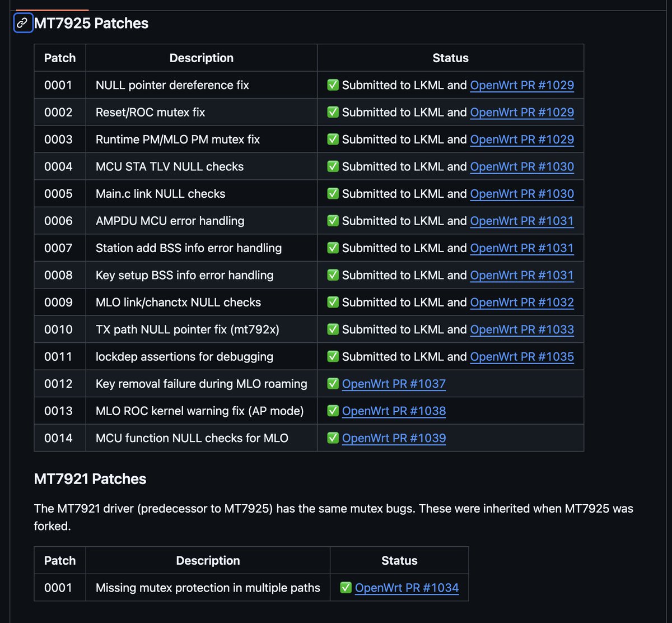
Task: Click 'Reset/ROC mutex fix' cell
Action: click(202, 112)
